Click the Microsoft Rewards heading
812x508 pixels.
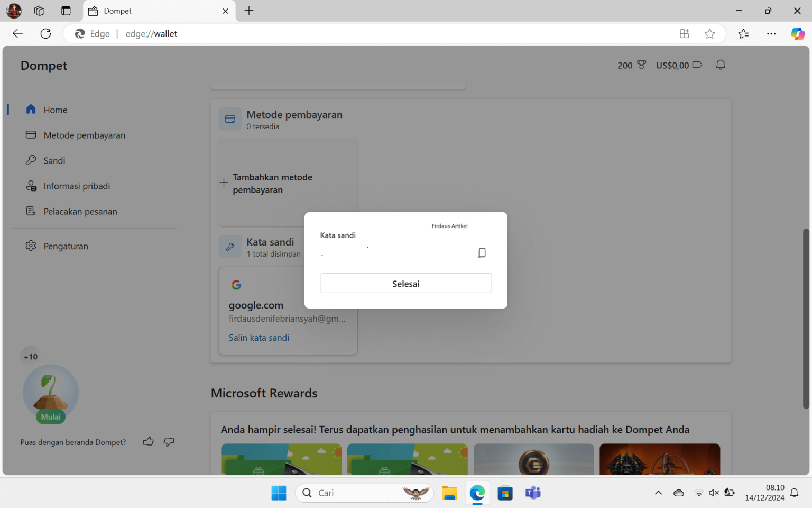coord(264,393)
